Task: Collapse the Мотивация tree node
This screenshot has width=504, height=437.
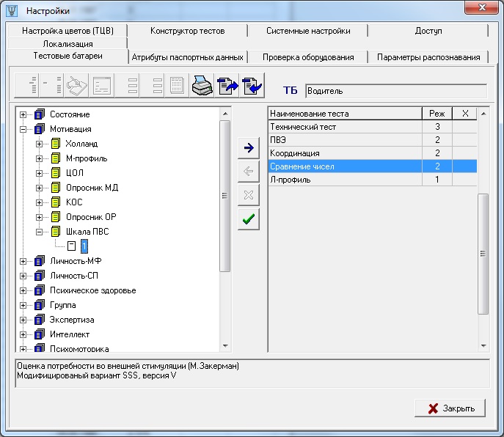Action: [x=23, y=129]
